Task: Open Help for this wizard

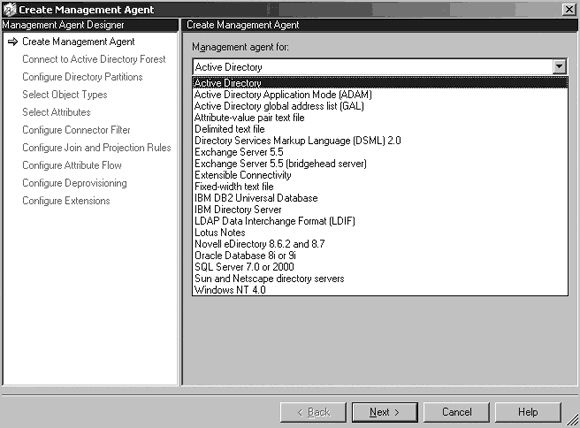Action: [528, 412]
